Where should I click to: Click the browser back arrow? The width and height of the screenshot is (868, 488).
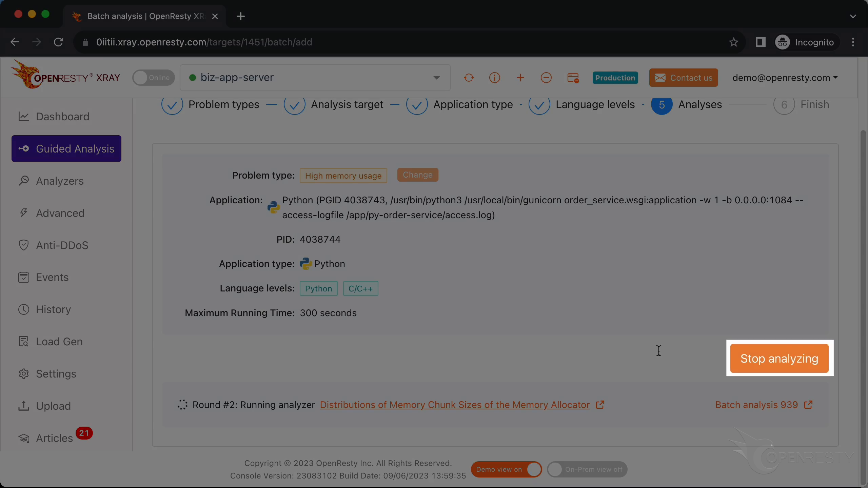click(x=15, y=42)
